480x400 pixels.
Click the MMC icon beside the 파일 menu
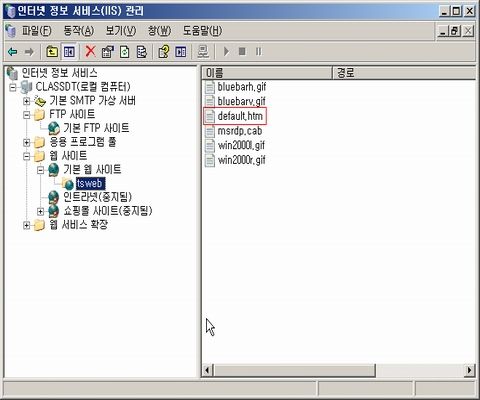coord(11,31)
